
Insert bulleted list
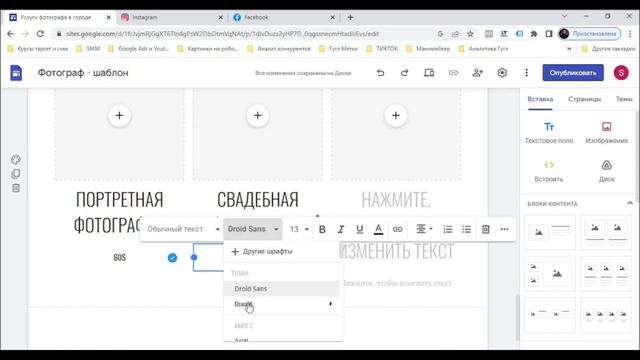tap(467, 229)
